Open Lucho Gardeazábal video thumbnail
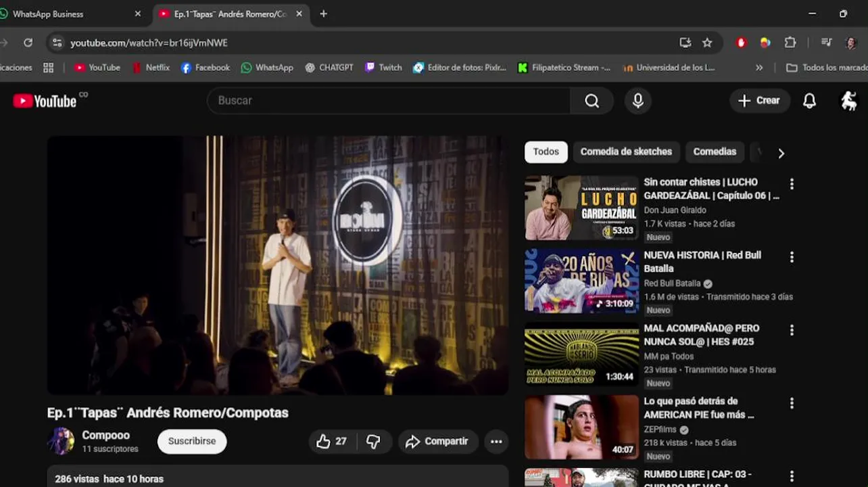Viewport: 868px width, 487px height. point(581,208)
